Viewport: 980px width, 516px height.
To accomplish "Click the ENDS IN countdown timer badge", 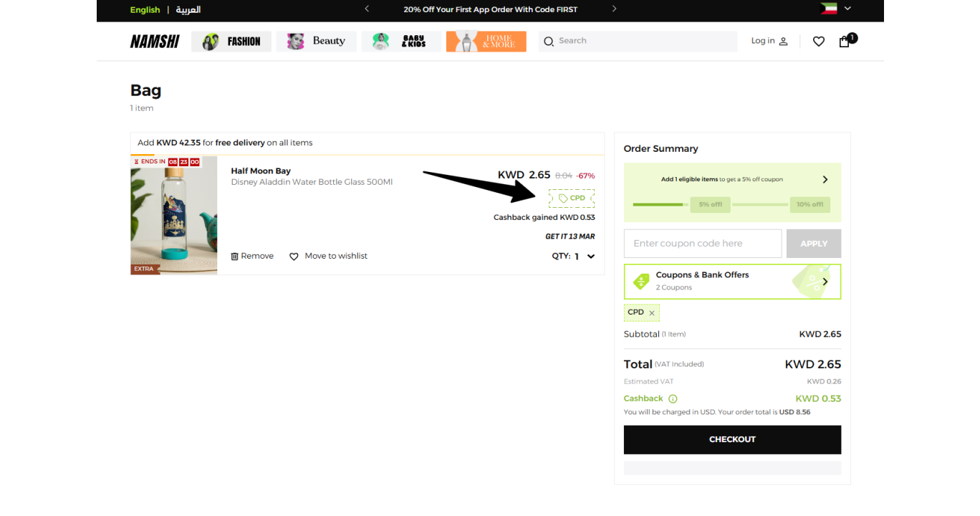I will click(166, 162).
